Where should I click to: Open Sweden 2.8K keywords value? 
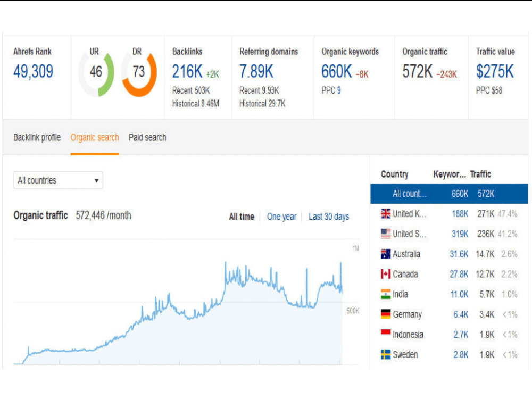[x=461, y=354]
